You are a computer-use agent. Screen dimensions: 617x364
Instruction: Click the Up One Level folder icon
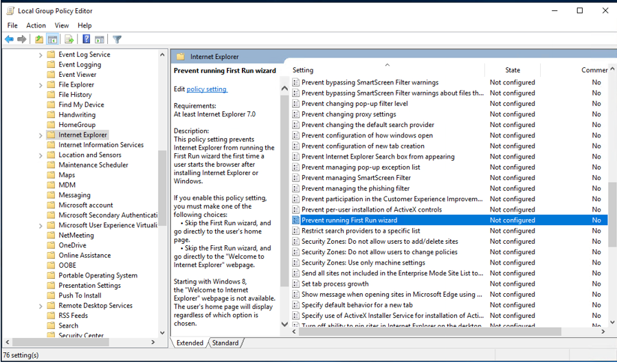tap(39, 39)
